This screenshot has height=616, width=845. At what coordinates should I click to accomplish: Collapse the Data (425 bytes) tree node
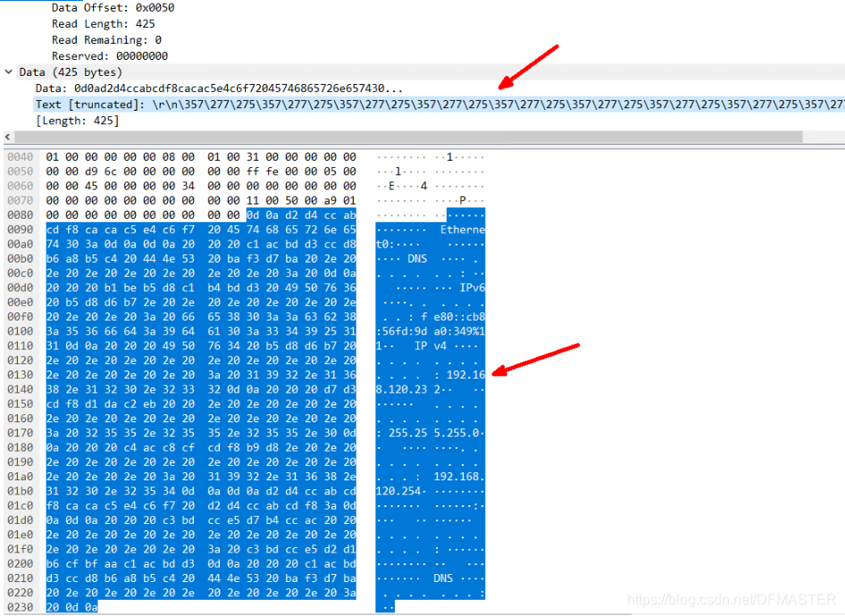[x=9, y=71]
